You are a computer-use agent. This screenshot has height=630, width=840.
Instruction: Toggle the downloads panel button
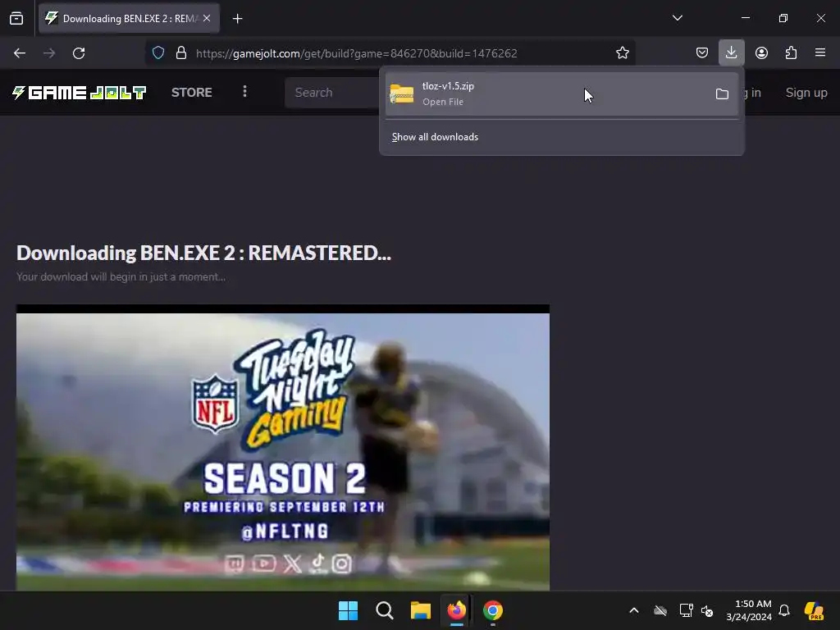point(731,53)
